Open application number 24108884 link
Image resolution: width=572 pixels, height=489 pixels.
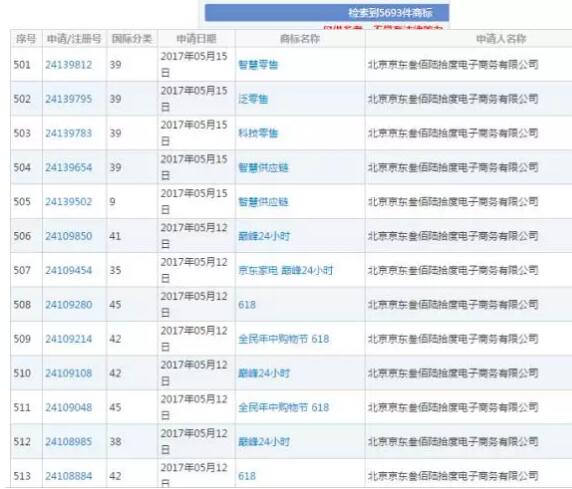click(x=69, y=476)
